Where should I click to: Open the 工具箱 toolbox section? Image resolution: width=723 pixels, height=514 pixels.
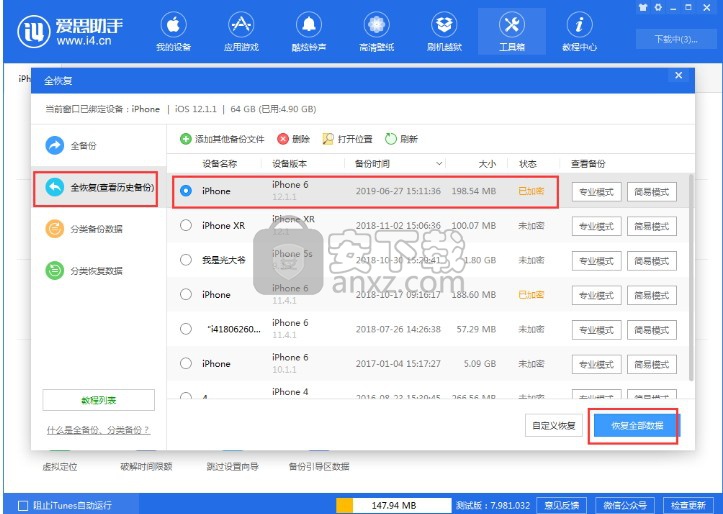coord(512,32)
